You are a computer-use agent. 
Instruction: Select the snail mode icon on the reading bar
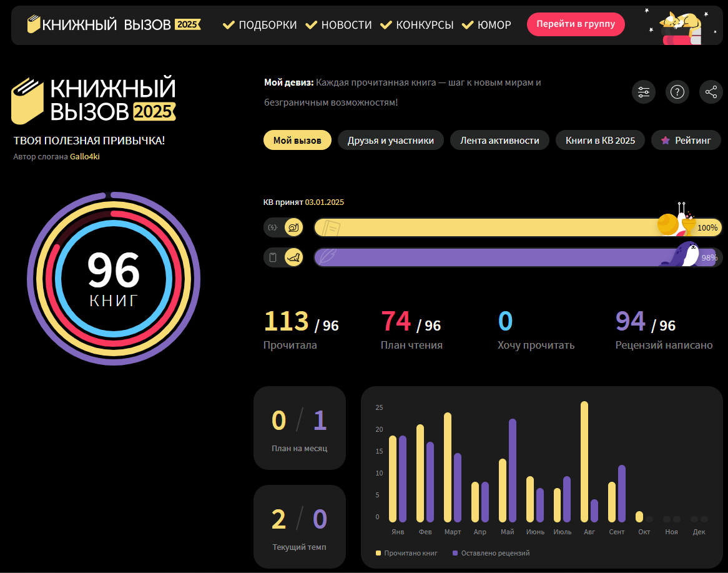coord(294,227)
